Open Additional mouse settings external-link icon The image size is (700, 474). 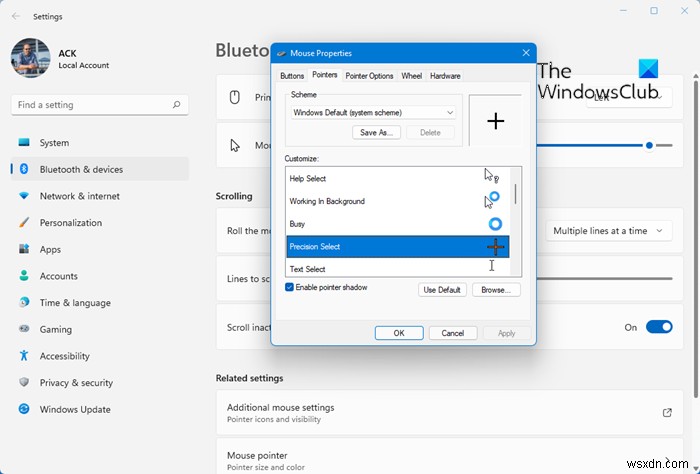[667, 412]
